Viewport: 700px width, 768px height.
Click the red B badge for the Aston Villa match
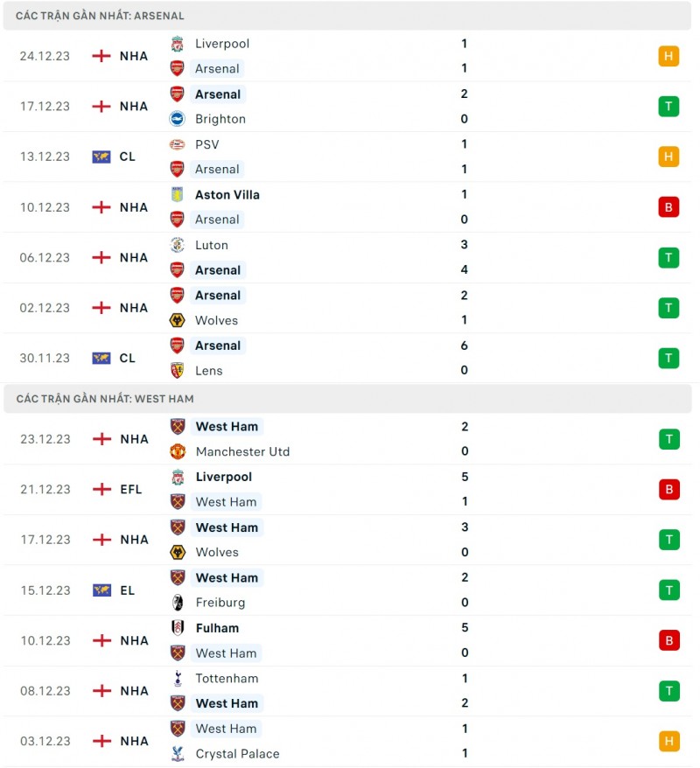668,207
